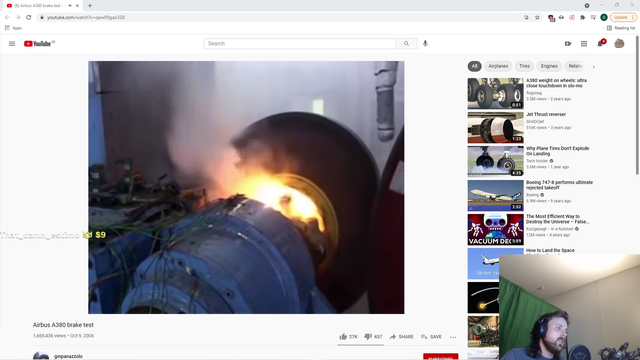The width and height of the screenshot is (640, 360).
Task: Click the Airbus A380 brake test title text
Action: point(63,325)
